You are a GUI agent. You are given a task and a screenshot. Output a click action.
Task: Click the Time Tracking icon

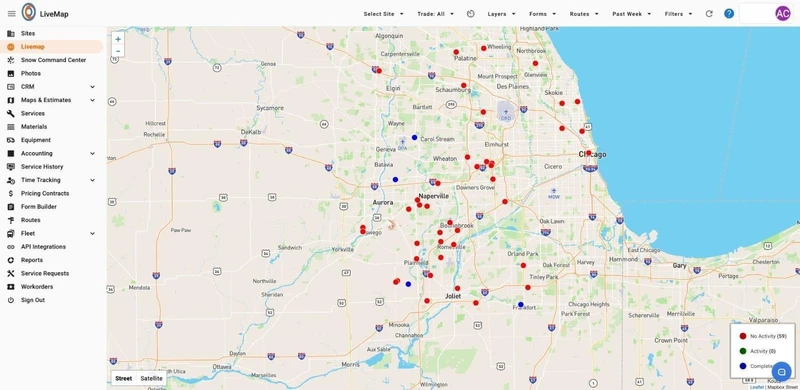point(11,180)
